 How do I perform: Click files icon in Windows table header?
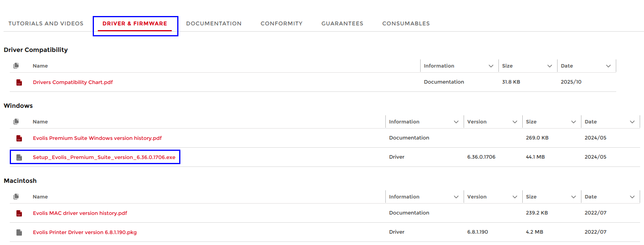pyautogui.click(x=16, y=122)
